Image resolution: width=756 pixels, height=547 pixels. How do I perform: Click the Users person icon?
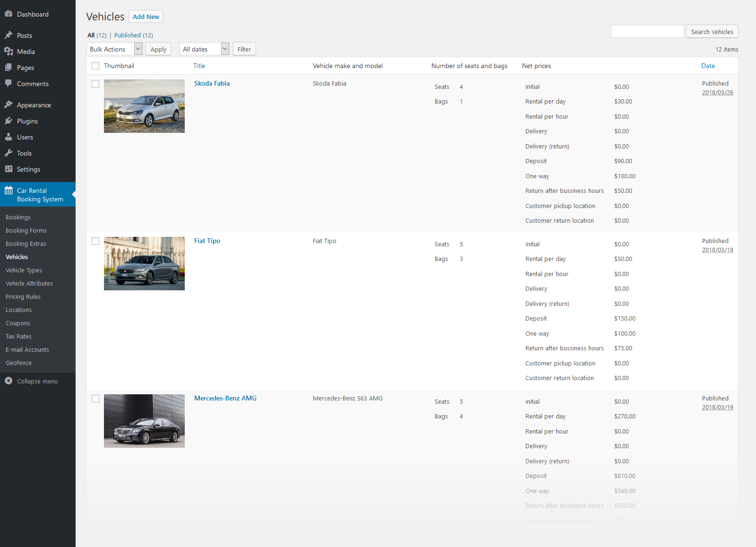point(9,137)
